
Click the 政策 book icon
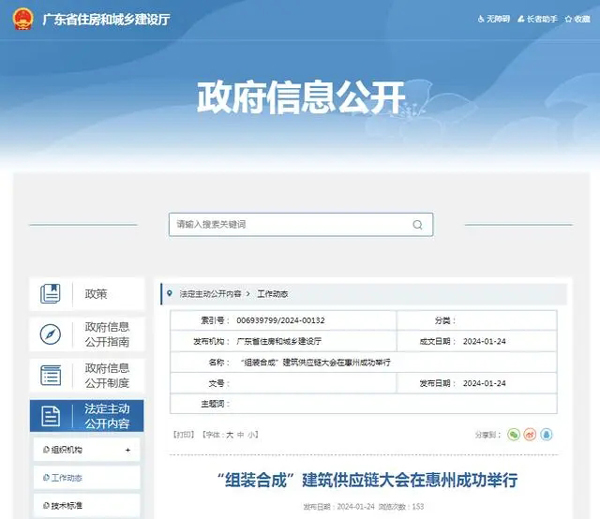(51, 294)
